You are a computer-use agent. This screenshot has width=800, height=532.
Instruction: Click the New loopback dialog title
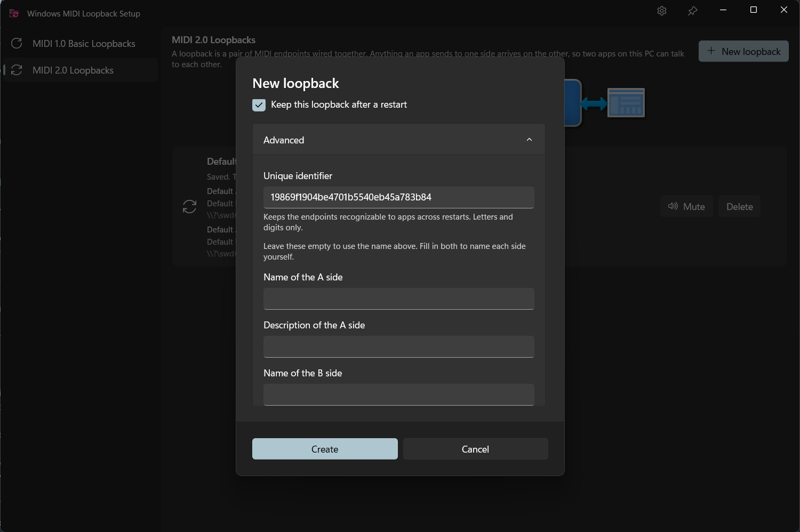(x=295, y=83)
